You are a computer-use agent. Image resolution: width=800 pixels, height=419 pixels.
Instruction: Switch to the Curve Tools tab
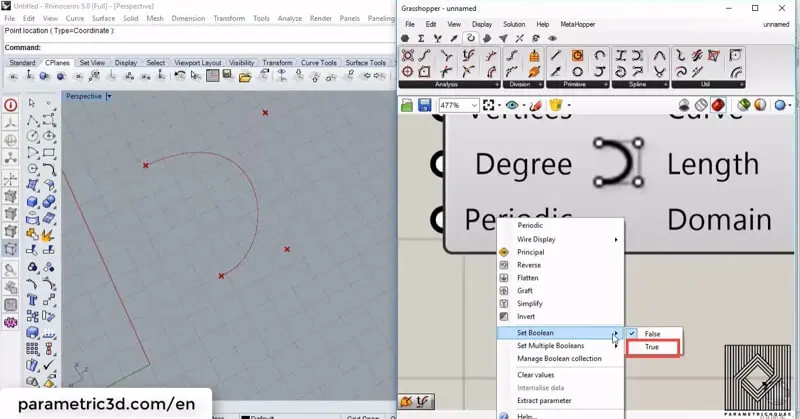318,62
